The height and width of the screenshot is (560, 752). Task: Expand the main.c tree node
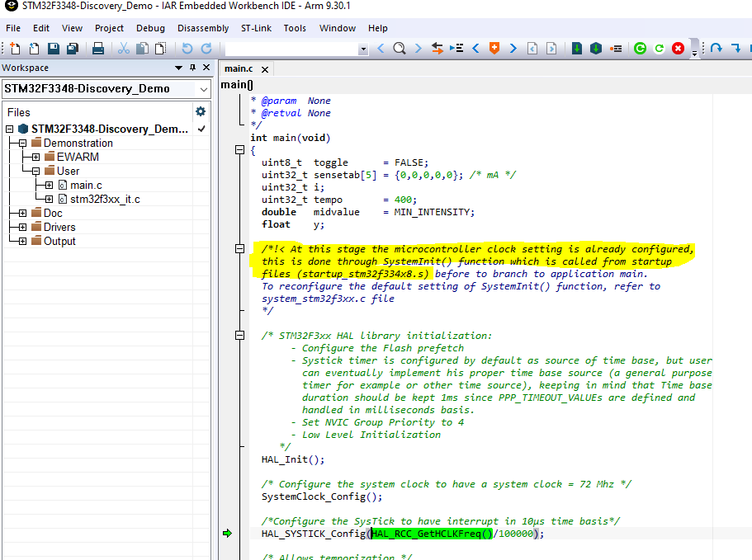tap(49, 185)
